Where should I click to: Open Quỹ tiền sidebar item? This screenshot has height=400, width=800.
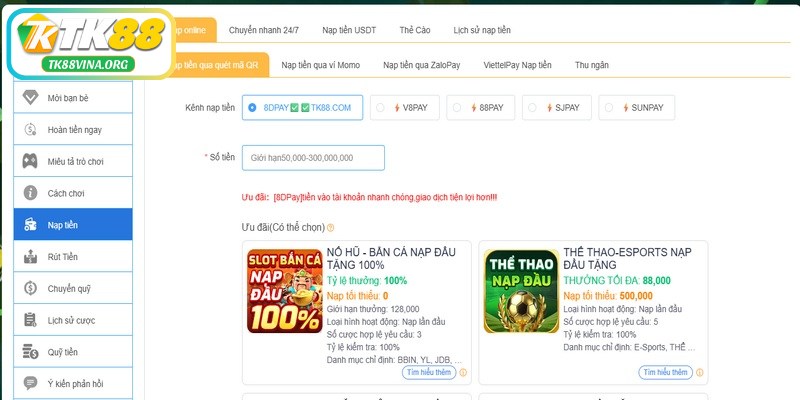(73, 352)
